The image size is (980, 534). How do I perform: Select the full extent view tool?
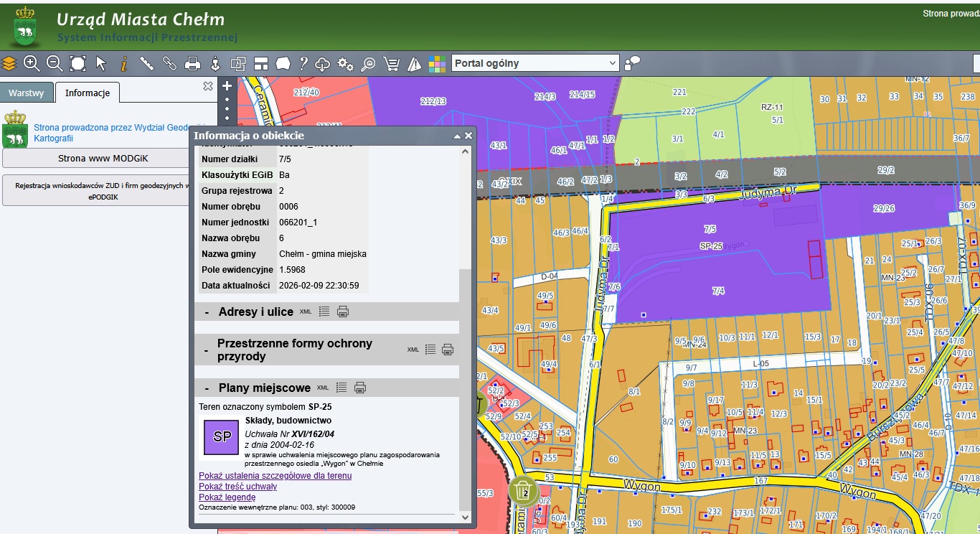[x=77, y=63]
